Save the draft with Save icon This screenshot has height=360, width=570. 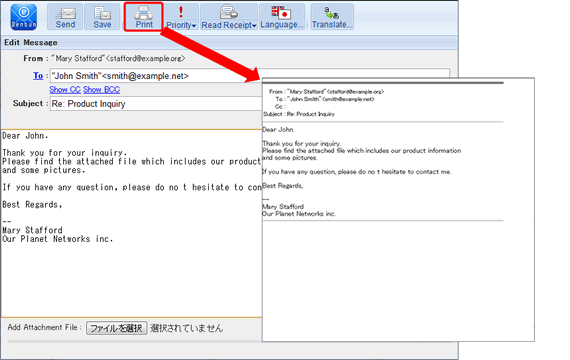(102, 17)
